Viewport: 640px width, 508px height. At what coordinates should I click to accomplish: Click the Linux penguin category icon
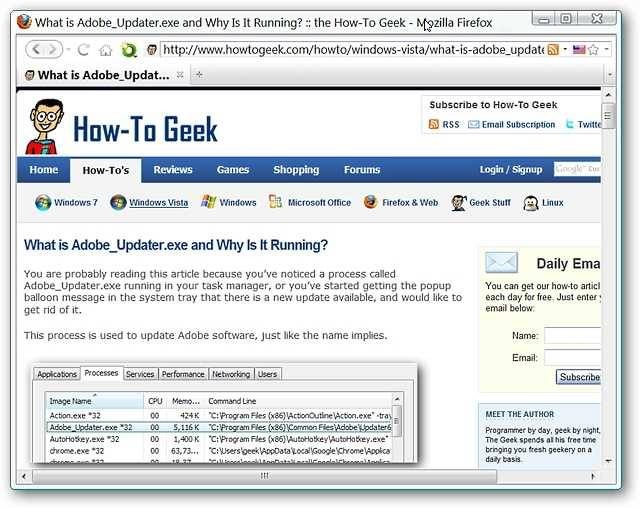[531, 203]
